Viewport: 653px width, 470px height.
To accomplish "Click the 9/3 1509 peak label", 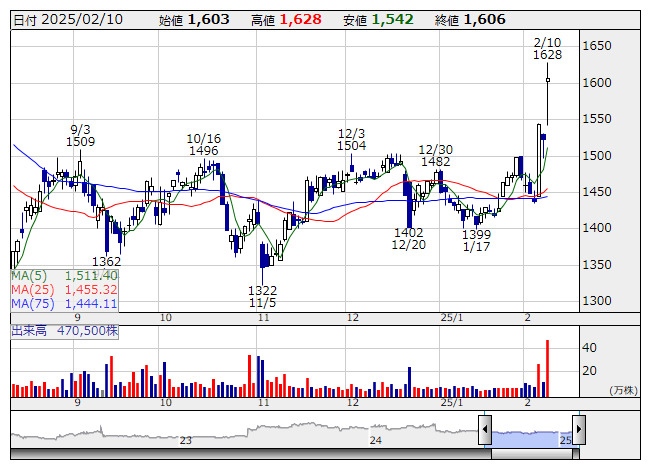I will [x=80, y=136].
